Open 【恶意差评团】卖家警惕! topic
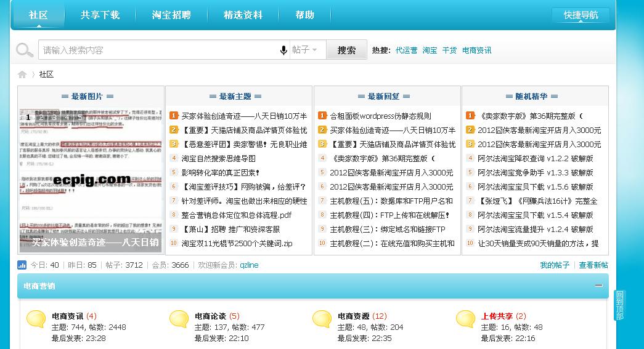 pos(244,145)
